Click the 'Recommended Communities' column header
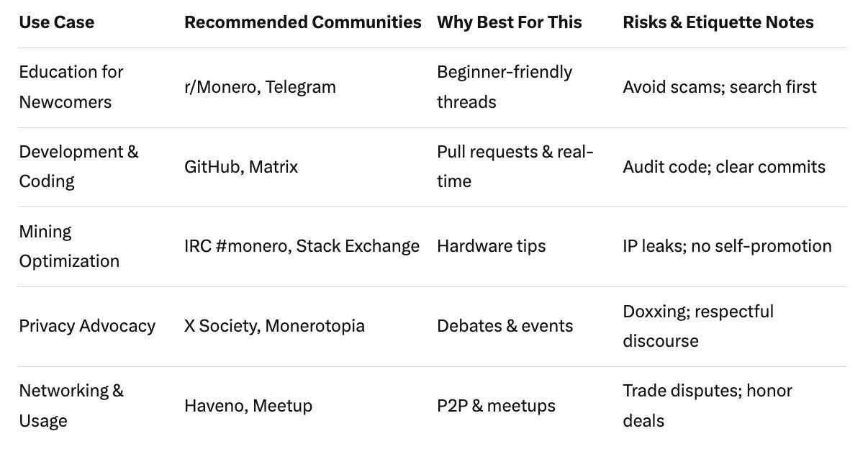Viewport: 868px width, 449px height. click(302, 22)
